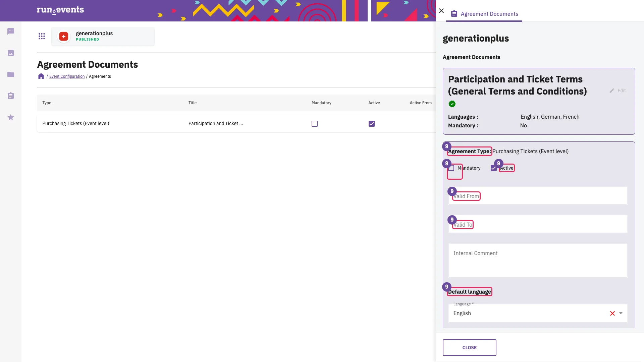This screenshot has height=362, width=644.
Task: Edit the Participation and Ticket Terms
Action: coord(618,90)
